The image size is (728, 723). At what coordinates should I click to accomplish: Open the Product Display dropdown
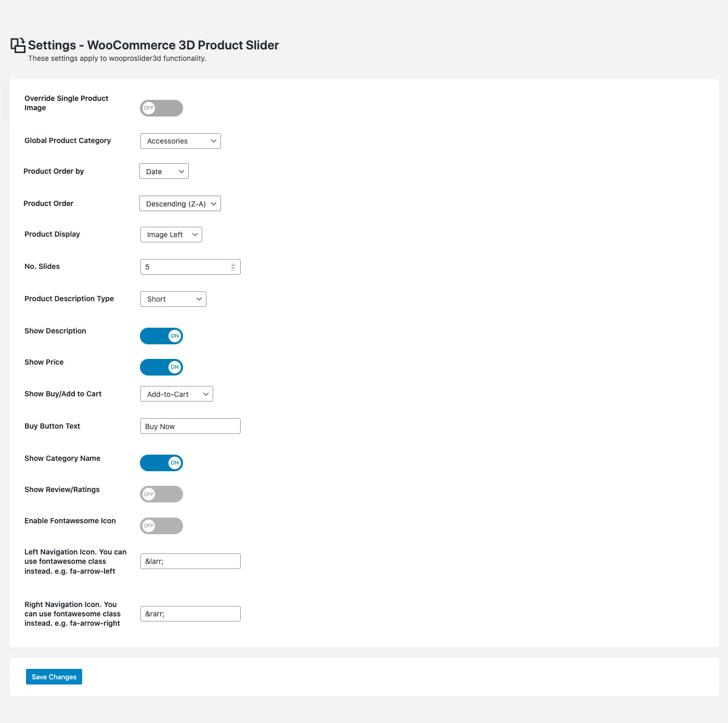click(x=171, y=235)
